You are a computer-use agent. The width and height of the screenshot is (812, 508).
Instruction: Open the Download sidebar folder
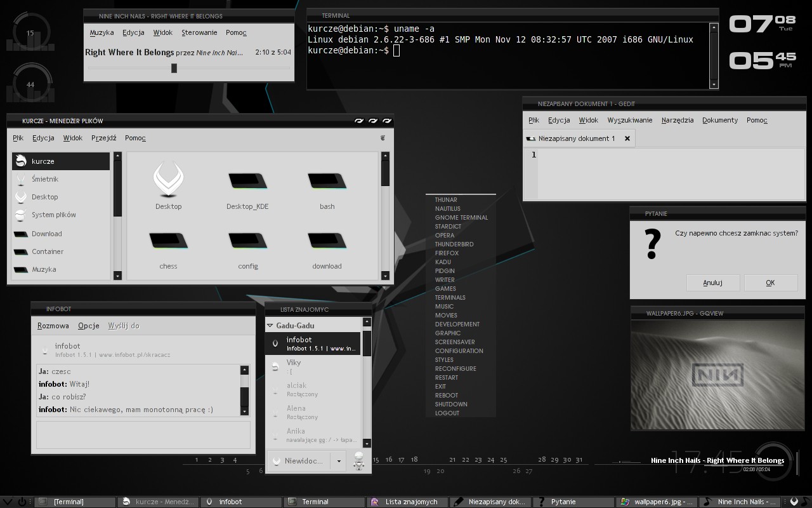tap(61, 234)
